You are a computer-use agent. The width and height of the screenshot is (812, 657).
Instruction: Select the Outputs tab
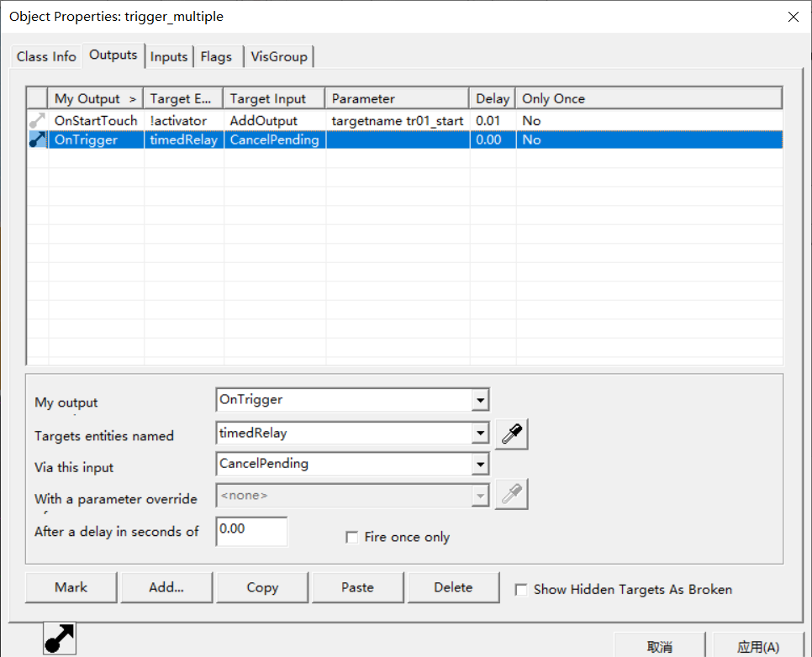tap(113, 55)
